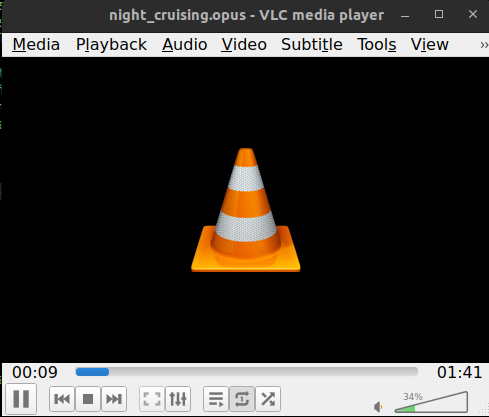Toggle the loop/repeat mode button
The height and width of the screenshot is (417, 489).
(242, 399)
